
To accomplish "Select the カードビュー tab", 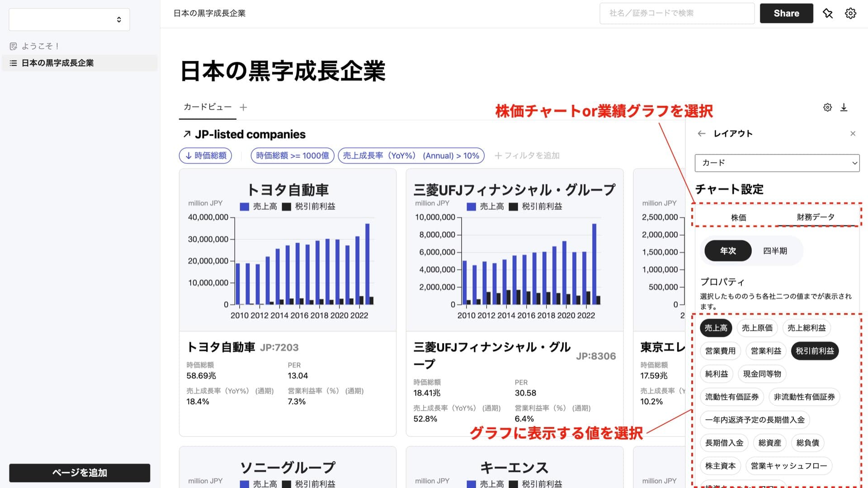I will pyautogui.click(x=208, y=107).
